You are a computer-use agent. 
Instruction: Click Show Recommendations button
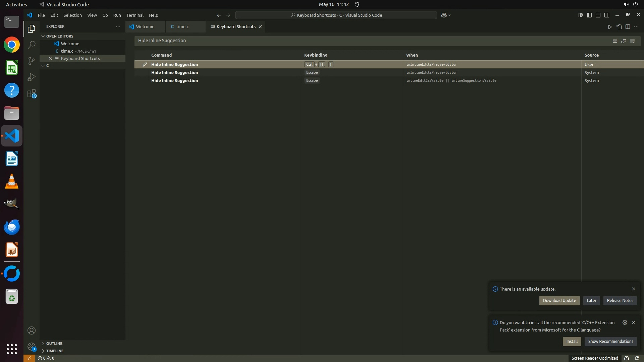point(610,342)
